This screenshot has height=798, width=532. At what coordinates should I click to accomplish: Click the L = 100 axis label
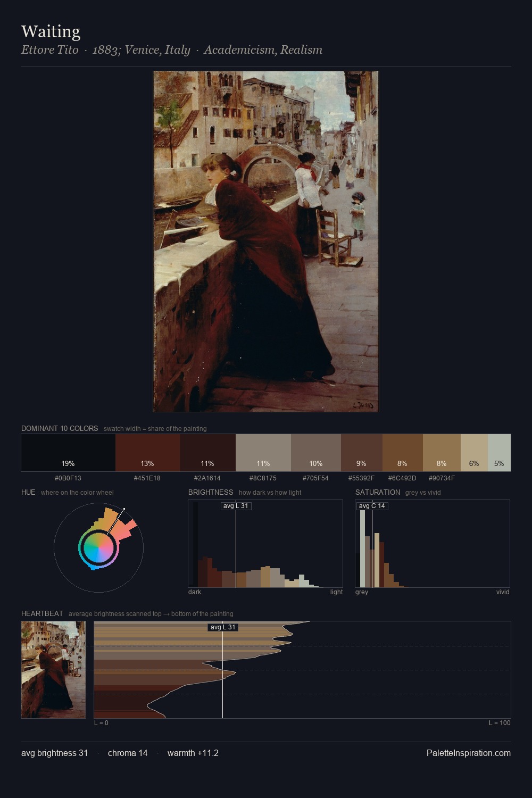pos(500,723)
